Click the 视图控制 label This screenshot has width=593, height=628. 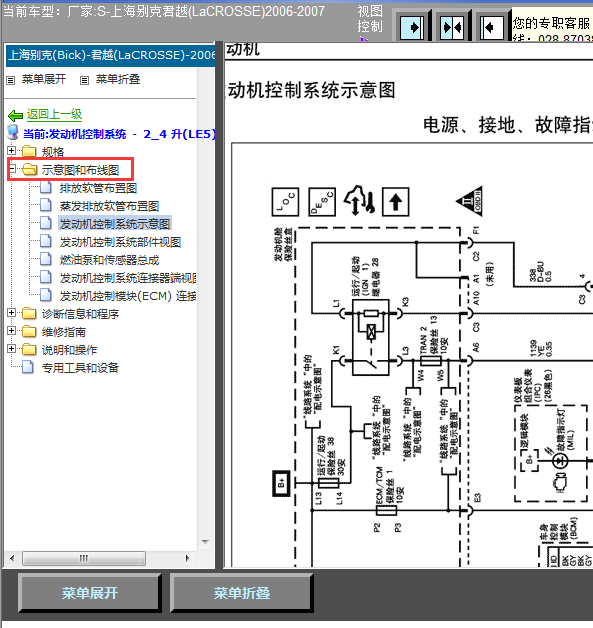370,19
